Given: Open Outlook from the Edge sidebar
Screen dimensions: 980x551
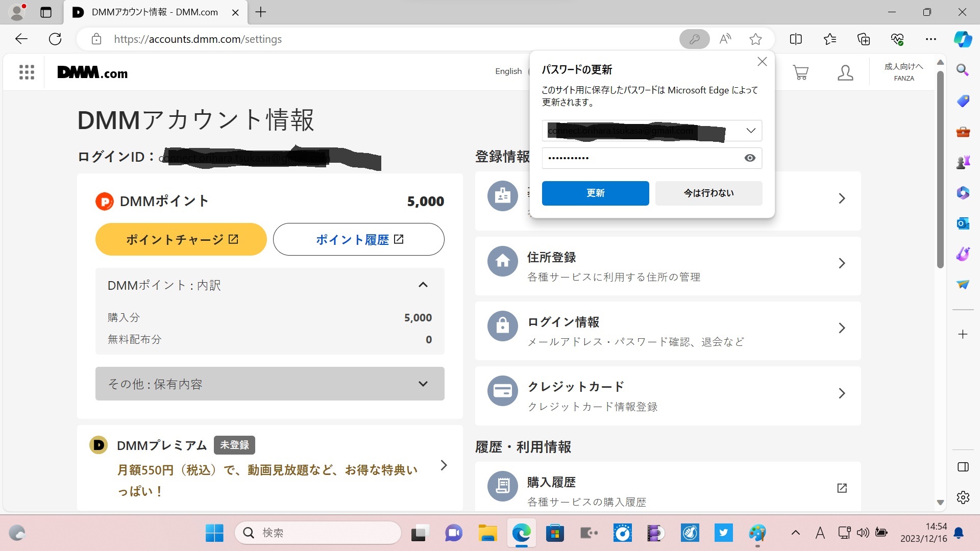Looking at the screenshot, I should pos(963,223).
